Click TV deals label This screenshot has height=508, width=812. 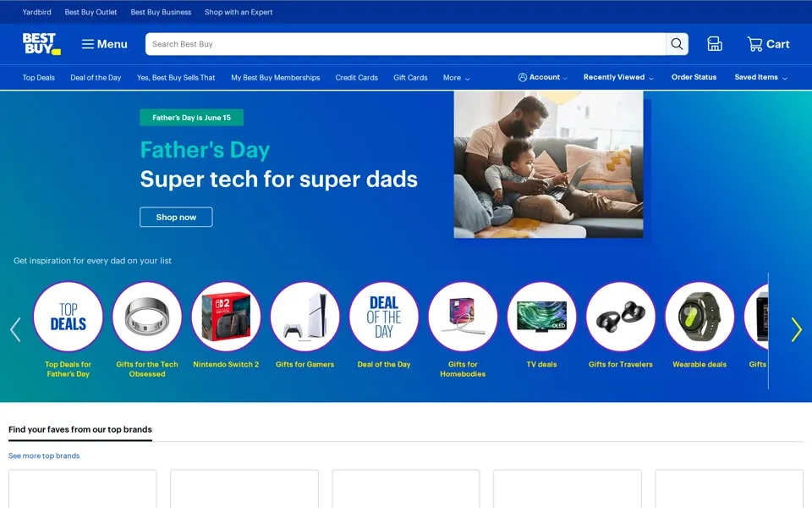[541, 364]
